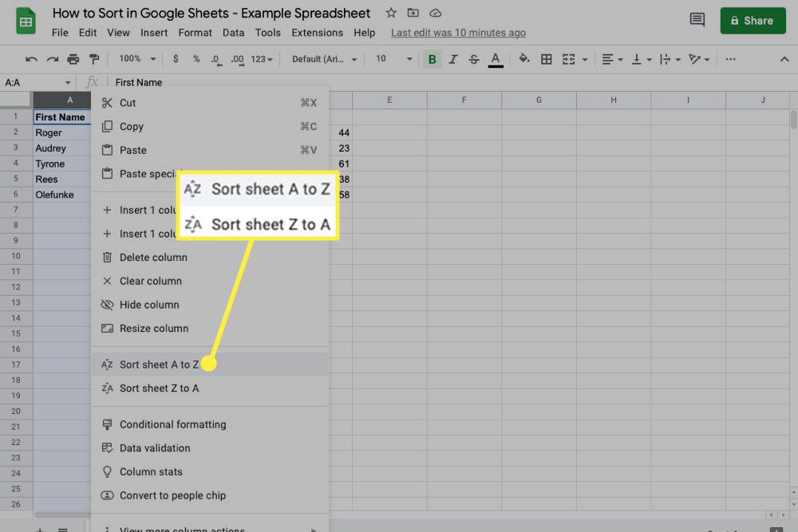Click the Redo icon in toolbar

click(x=53, y=60)
